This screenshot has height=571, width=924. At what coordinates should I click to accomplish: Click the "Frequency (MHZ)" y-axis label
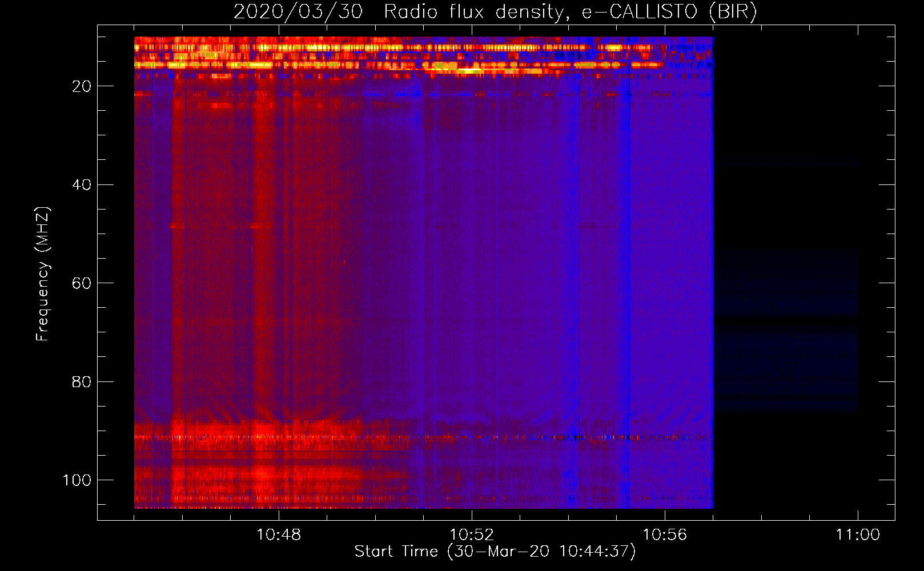[43, 274]
